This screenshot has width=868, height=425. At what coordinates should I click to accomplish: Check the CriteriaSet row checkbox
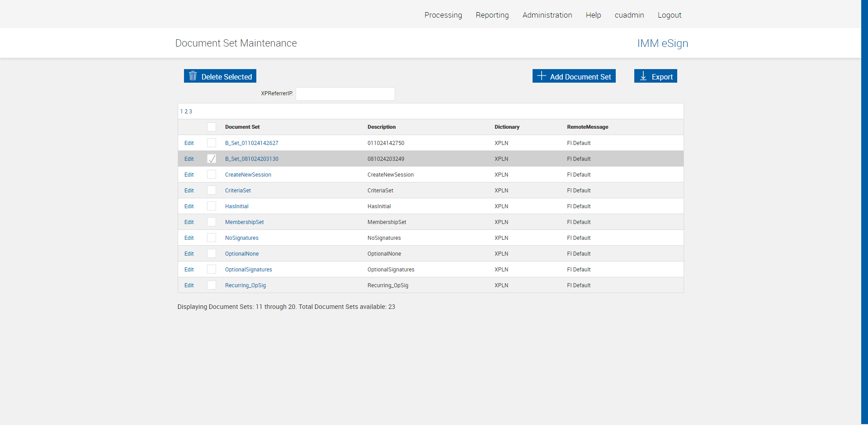(212, 191)
